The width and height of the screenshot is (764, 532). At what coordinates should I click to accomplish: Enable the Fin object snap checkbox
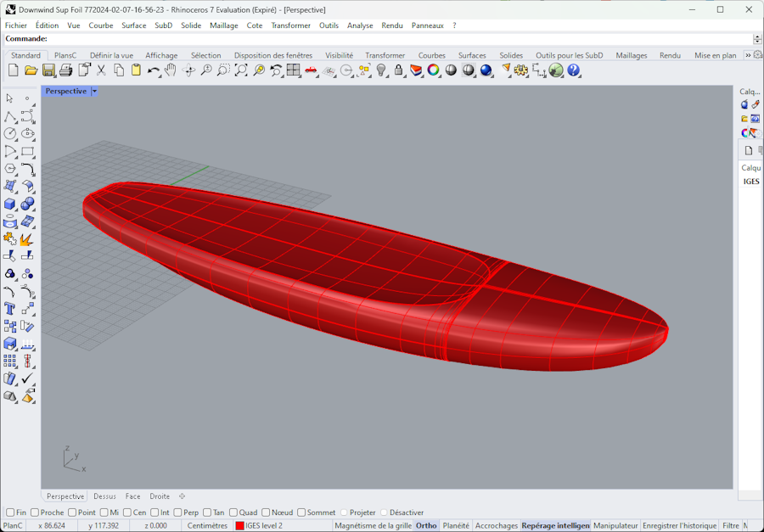point(10,512)
